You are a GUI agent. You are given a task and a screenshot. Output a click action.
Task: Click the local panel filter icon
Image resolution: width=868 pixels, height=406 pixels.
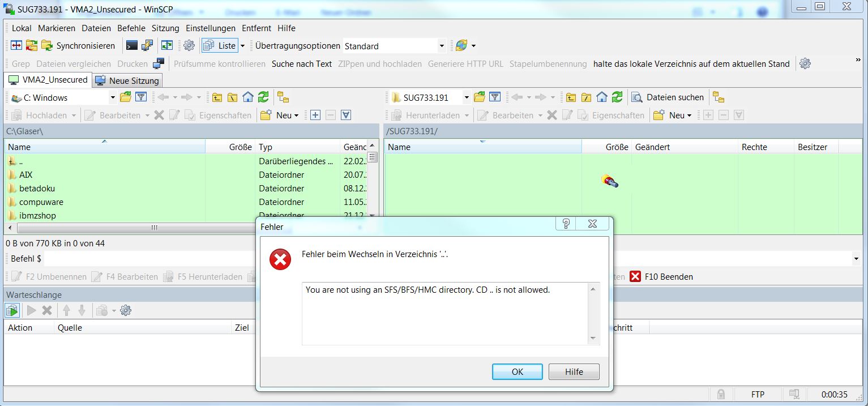[x=141, y=97]
